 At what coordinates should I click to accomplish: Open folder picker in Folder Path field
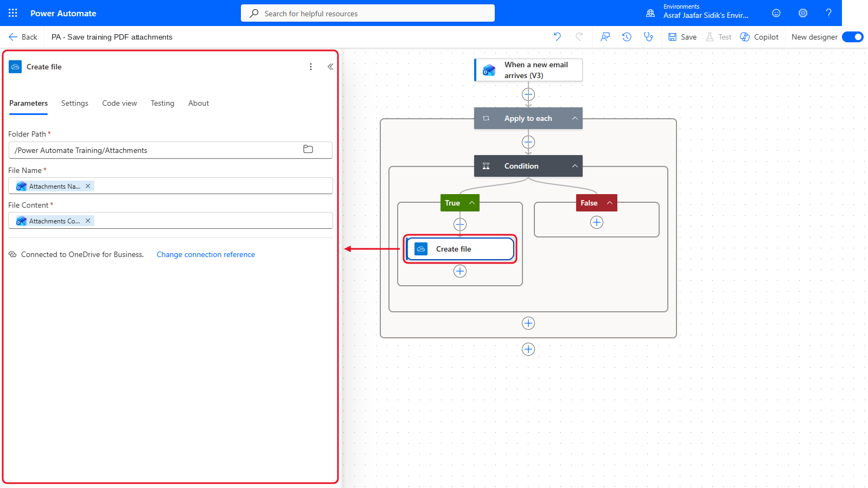[308, 149]
